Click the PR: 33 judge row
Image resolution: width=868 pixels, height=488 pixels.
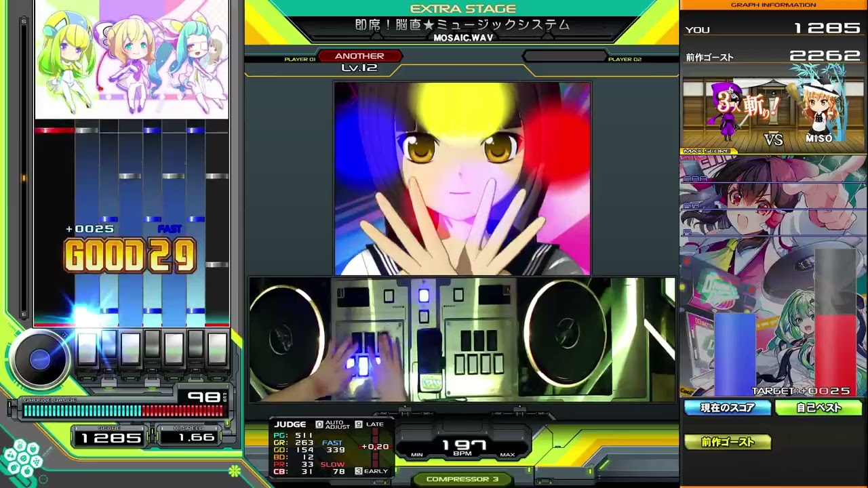click(x=294, y=465)
